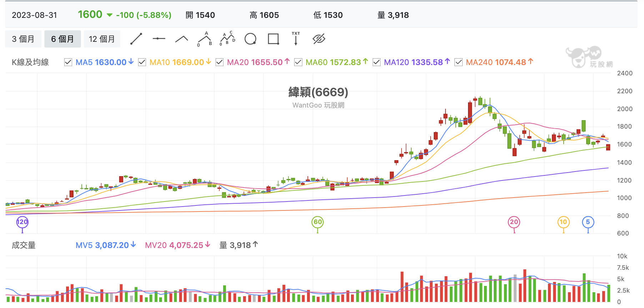Select the horizontal line drawing tool
The image size is (644, 308).
tap(159, 39)
